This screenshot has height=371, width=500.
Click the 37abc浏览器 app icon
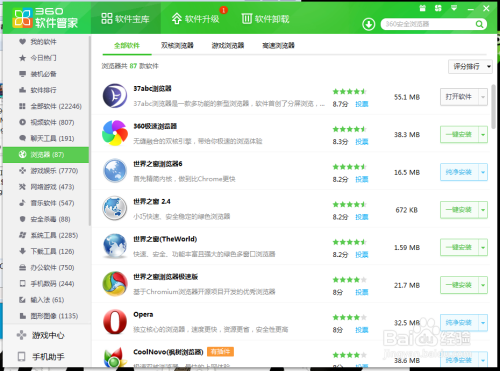(115, 96)
